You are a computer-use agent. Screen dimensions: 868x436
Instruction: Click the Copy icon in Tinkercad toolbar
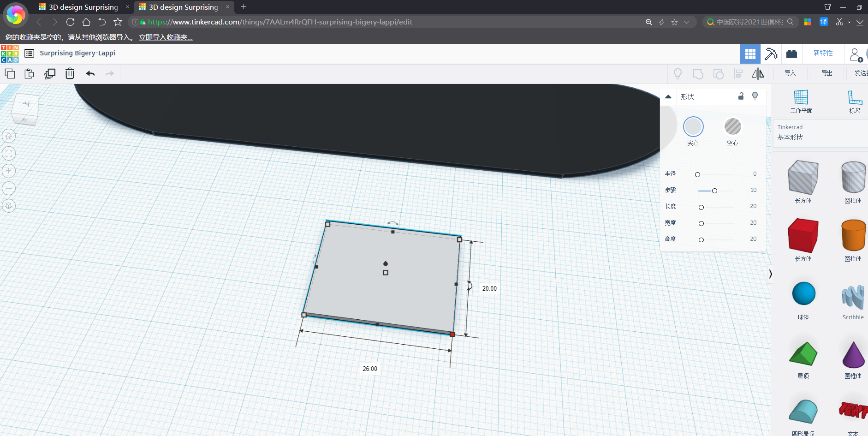pos(10,73)
